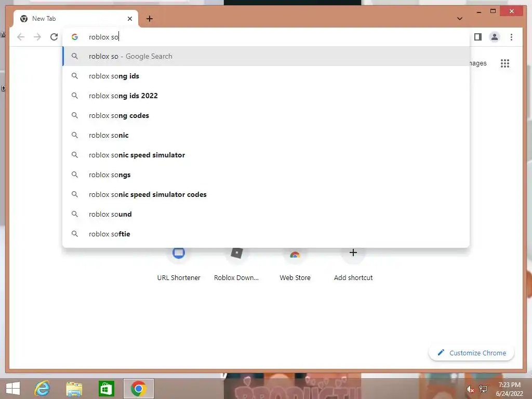Open the Chrome profile avatar

coord(495,37)
